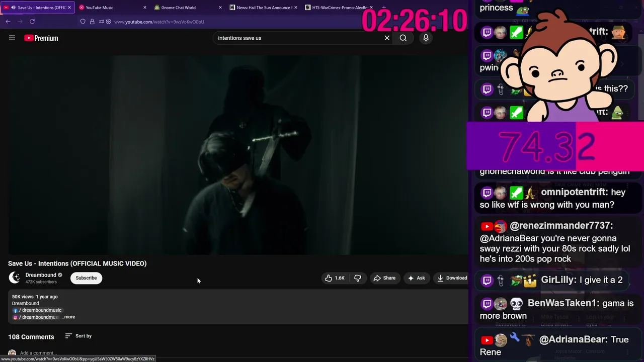Switch to the Gnome Chat World tab

(x=188, y=8)
